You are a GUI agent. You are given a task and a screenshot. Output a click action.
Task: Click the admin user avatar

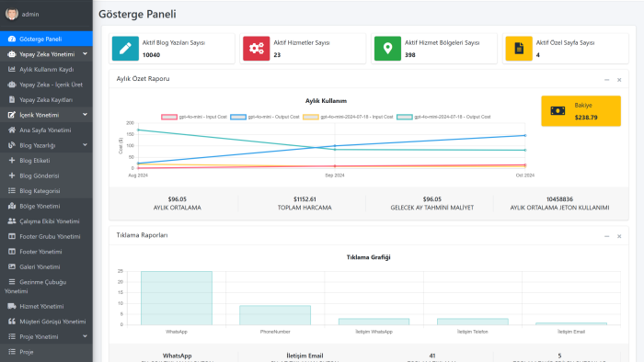pyautogui.click(x=11, y=14)
